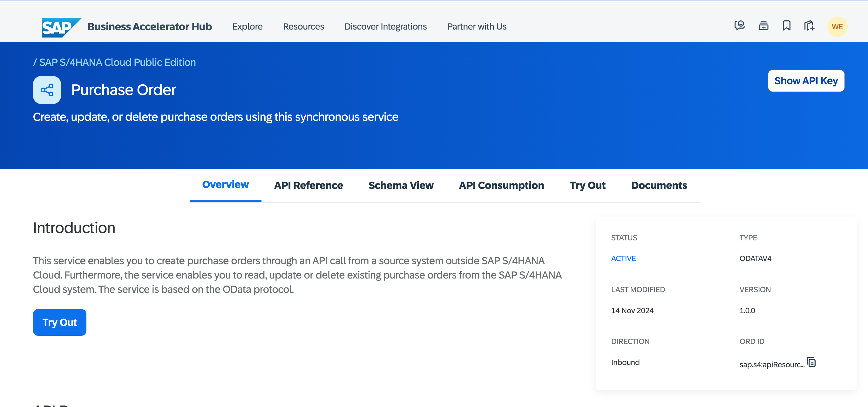The height and width of the screenshot is (407, 868).
Task: Click the blue Try Out button
Action: pos(60,322)
